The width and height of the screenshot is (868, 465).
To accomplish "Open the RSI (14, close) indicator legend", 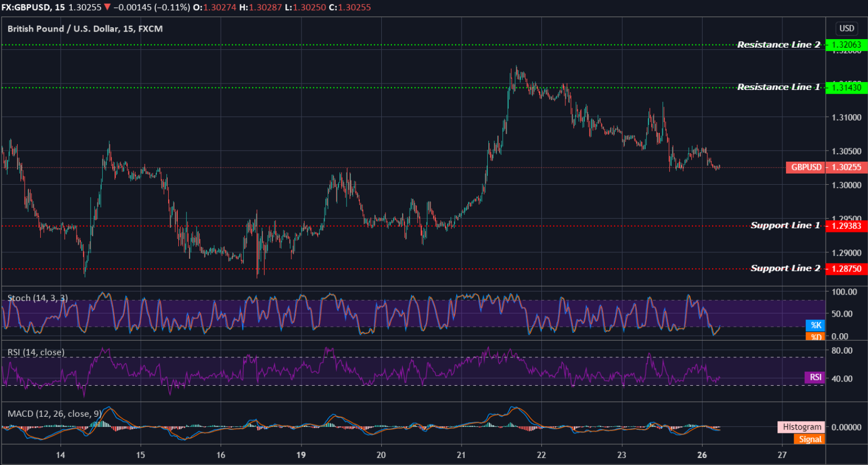I will (36, 352).
